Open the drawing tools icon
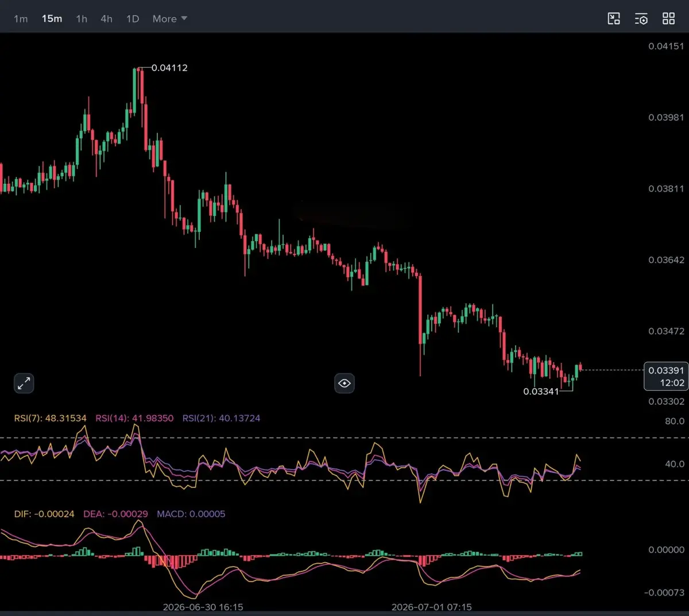This screenshot has height=616, width=689. [x=614, y=19]
